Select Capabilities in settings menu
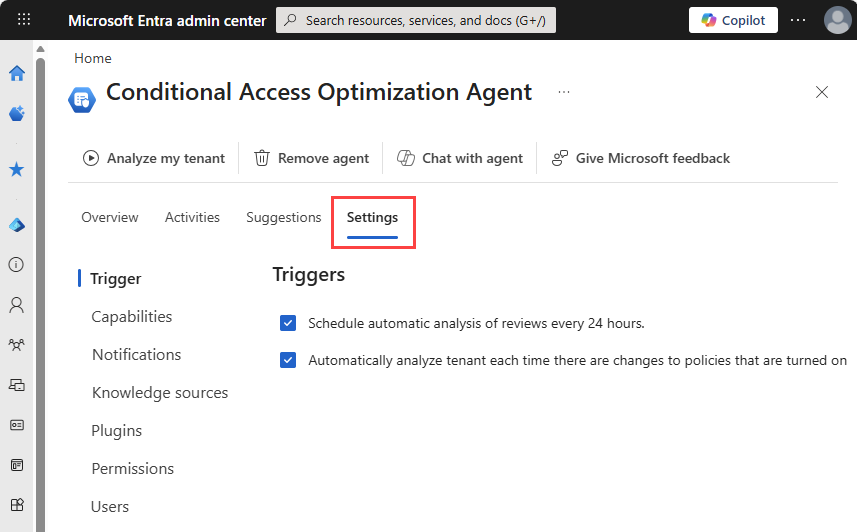Screen dimensions: 857x532 [132, 317]
